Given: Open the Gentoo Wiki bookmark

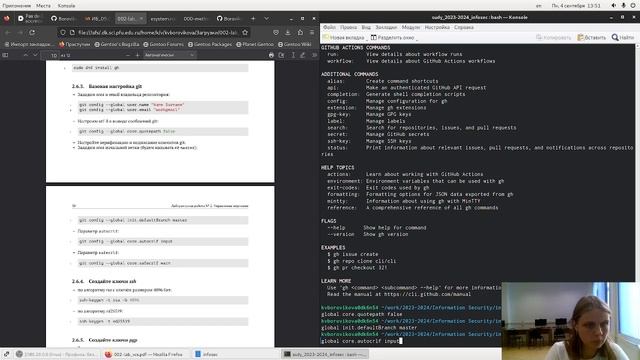Looking at the screenshot, I should 294,44.
